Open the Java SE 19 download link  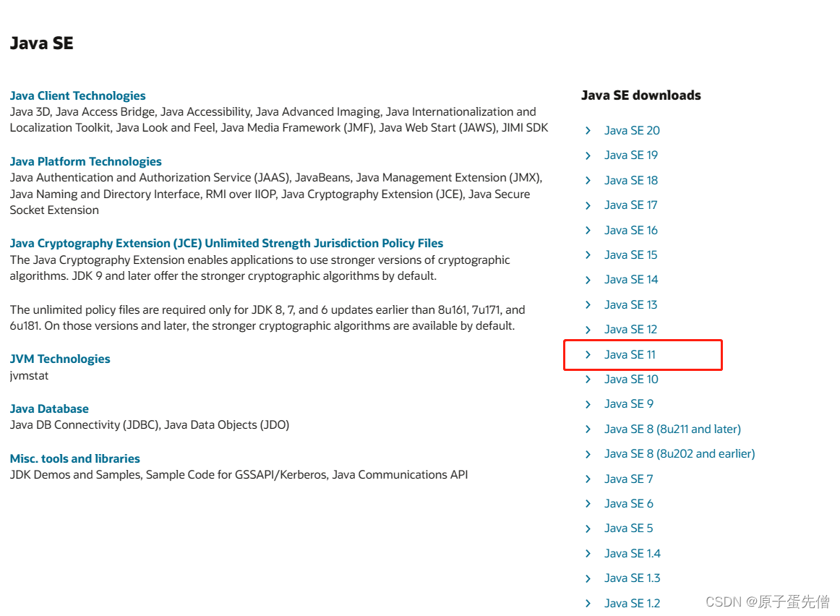coord(631,155)
